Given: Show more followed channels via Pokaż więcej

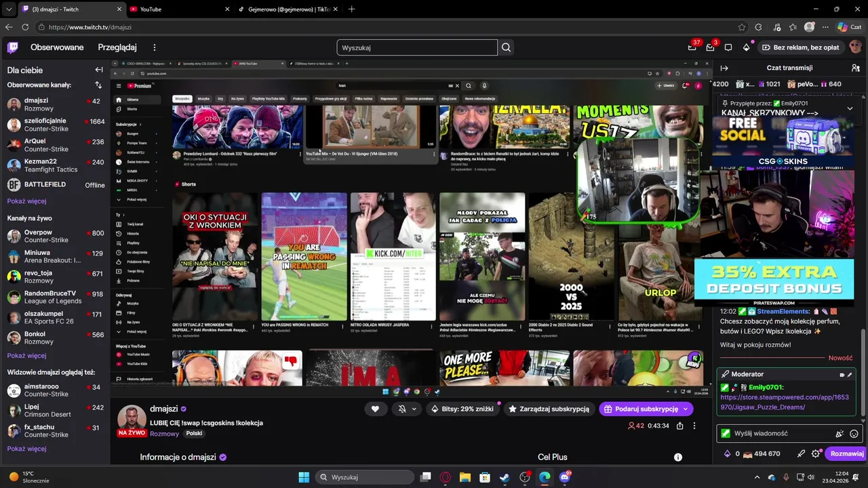Looking at the screenshot, I should pyautogui.click(x=26, y=201).
